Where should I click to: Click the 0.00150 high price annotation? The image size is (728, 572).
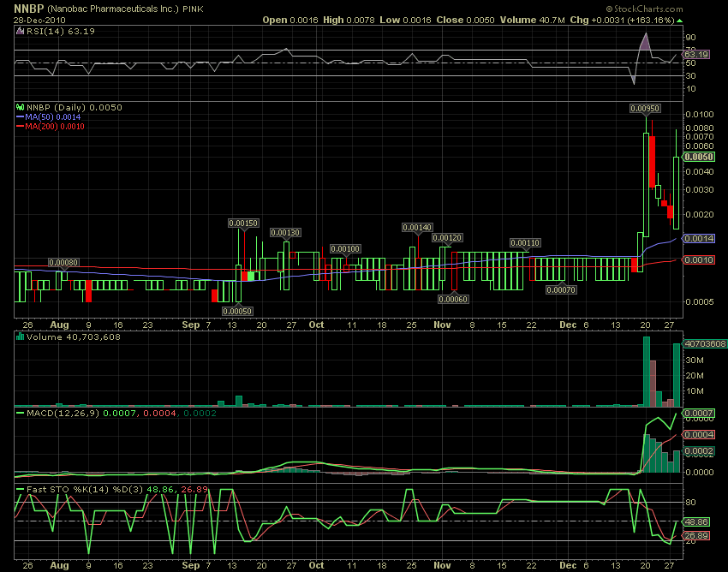point(243,223)
